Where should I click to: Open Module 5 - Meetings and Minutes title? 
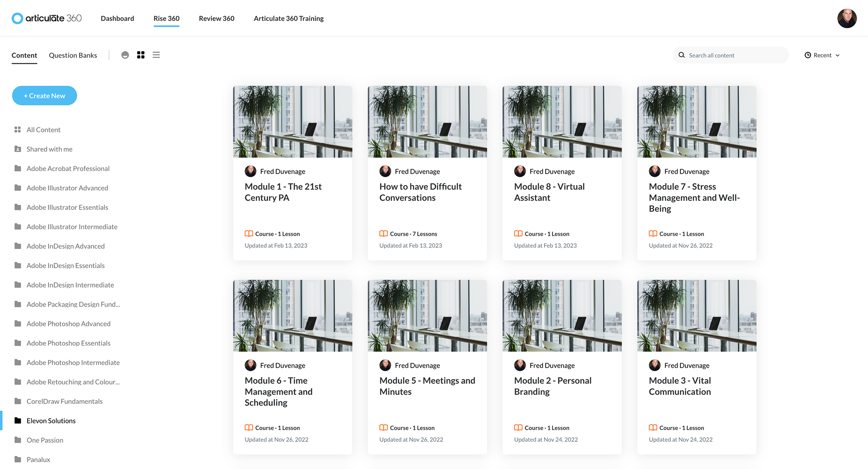click(427, 386)
